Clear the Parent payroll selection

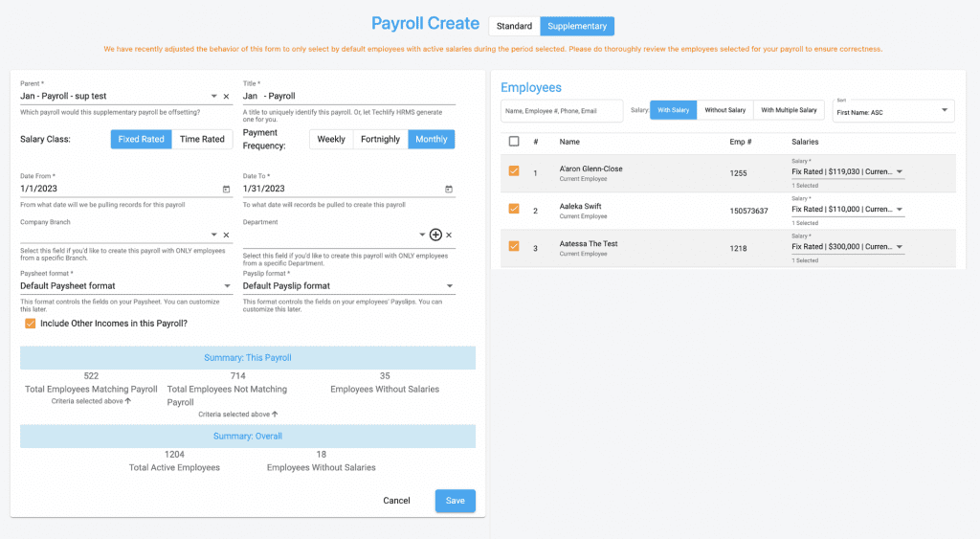[x=226, y=97]
